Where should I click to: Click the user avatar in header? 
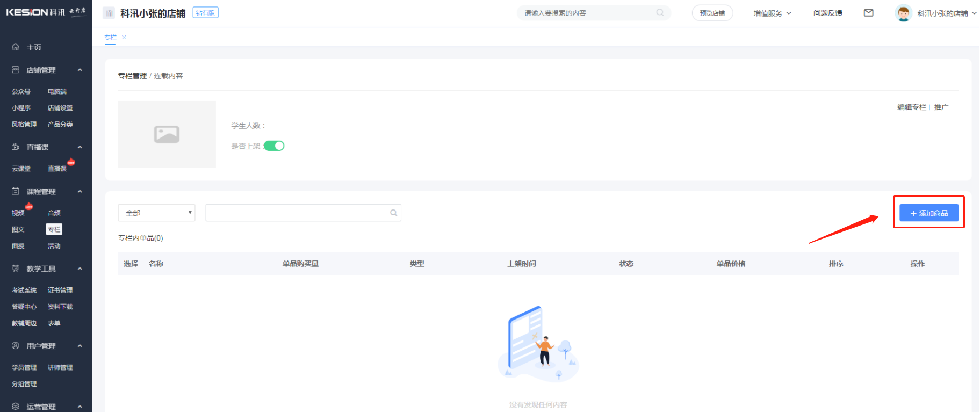[x=903, y=13]
